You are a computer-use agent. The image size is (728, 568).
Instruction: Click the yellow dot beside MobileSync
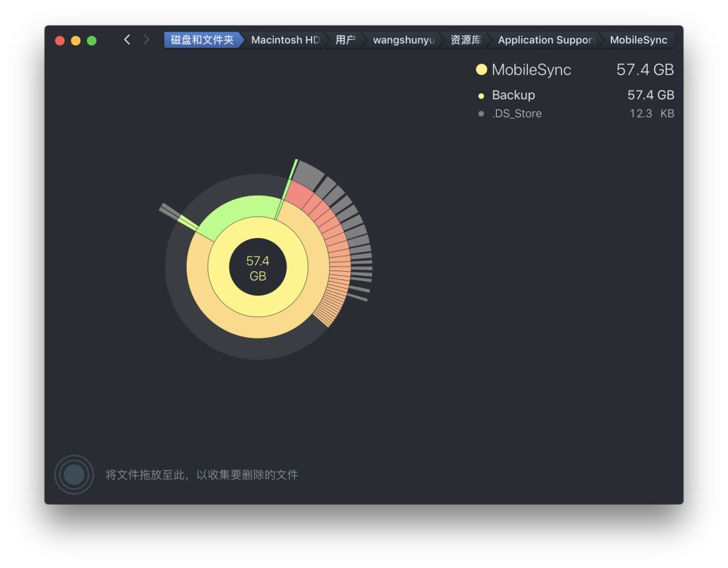click(x=481, y=69)
